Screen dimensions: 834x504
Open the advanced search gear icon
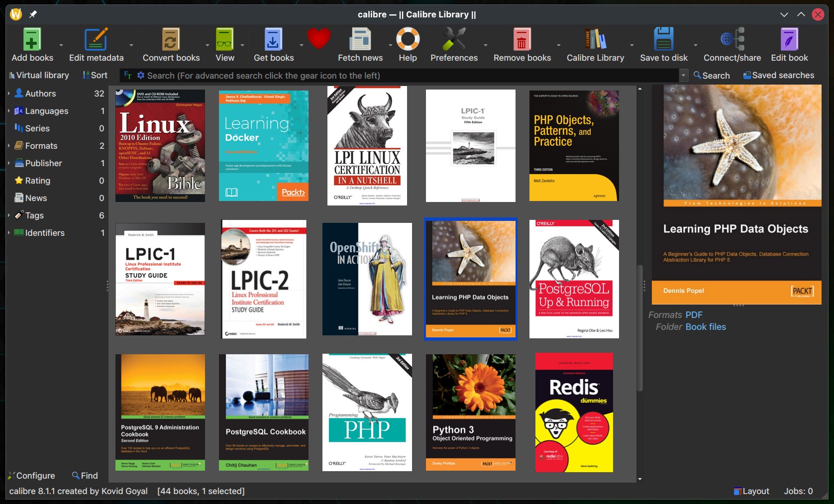pyautogui.click(x=141, y=75)
